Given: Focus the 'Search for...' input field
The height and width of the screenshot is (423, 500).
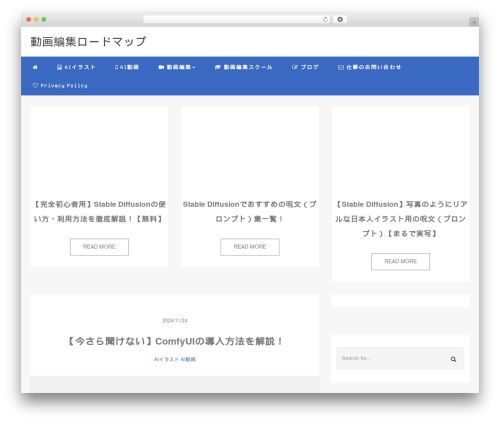Looking at the screenshot, I should (400, 359).
